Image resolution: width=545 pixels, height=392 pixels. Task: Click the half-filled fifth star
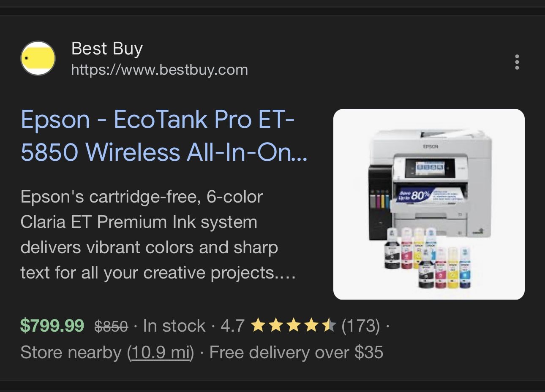[x=328, y=326]
